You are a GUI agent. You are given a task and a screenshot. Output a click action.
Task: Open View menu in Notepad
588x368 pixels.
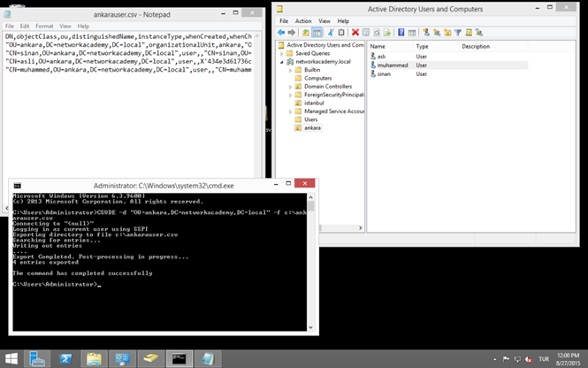point(65,27)
